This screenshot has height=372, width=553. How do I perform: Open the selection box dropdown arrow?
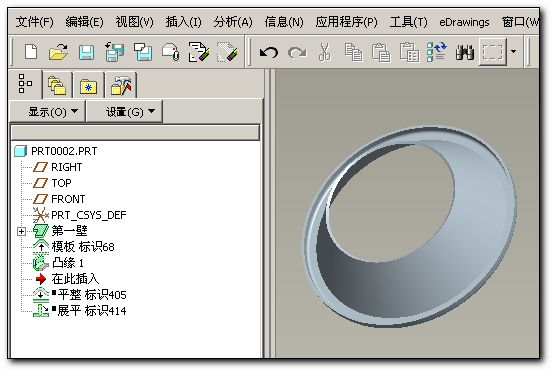pos(514,52)
